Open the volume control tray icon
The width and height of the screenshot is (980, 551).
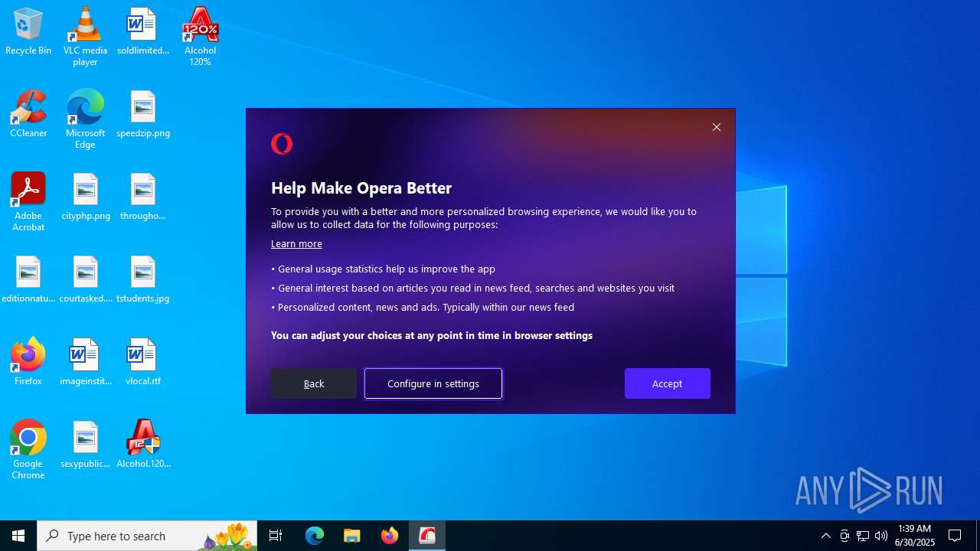(x=881, y=536)
